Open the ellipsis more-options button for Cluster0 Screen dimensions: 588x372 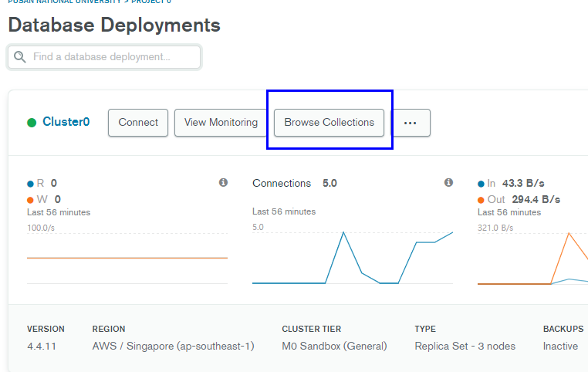point(411,123)
